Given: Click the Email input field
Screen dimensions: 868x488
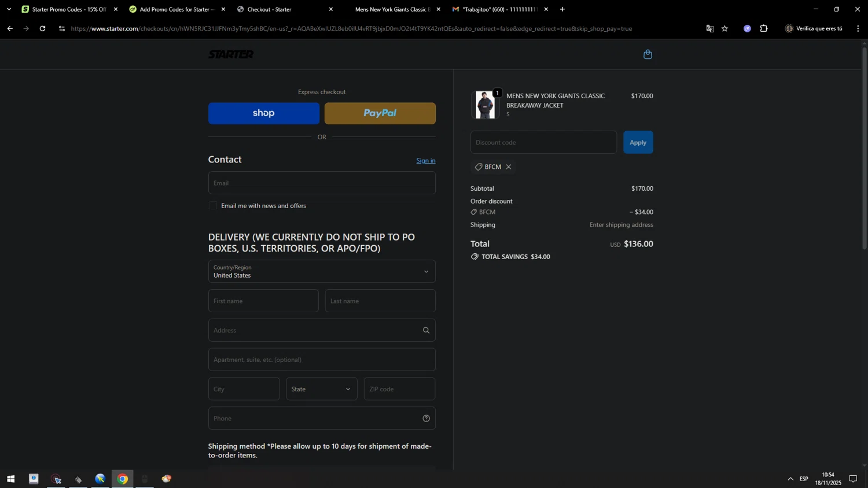Looking at the screenshot, I should click(x=322, y=183).
